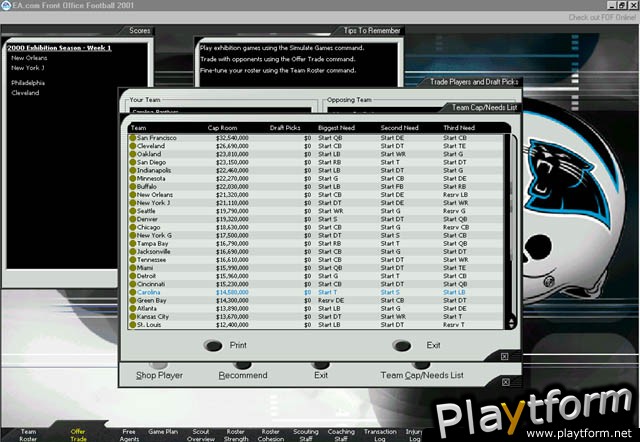Click Team Cap/Needs List button in trade window

coord(422,375)
